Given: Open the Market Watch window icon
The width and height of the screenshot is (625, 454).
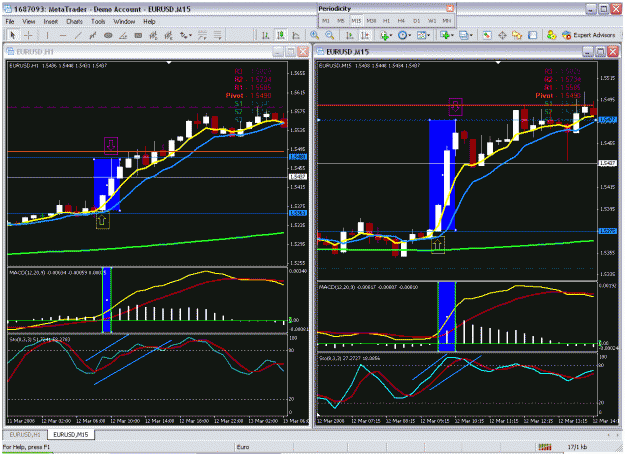Looking at the screenshot, I should pos(487,35).
